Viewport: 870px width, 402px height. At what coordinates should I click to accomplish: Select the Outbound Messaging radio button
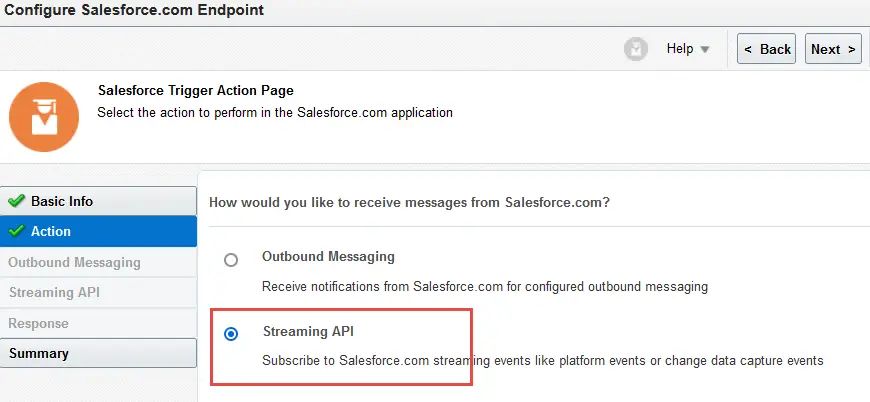(231, 260)
